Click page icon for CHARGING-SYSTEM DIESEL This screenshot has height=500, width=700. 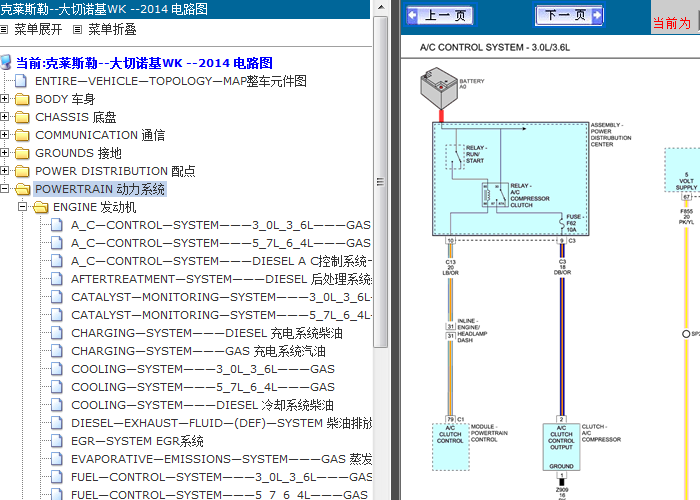(57, 333)
